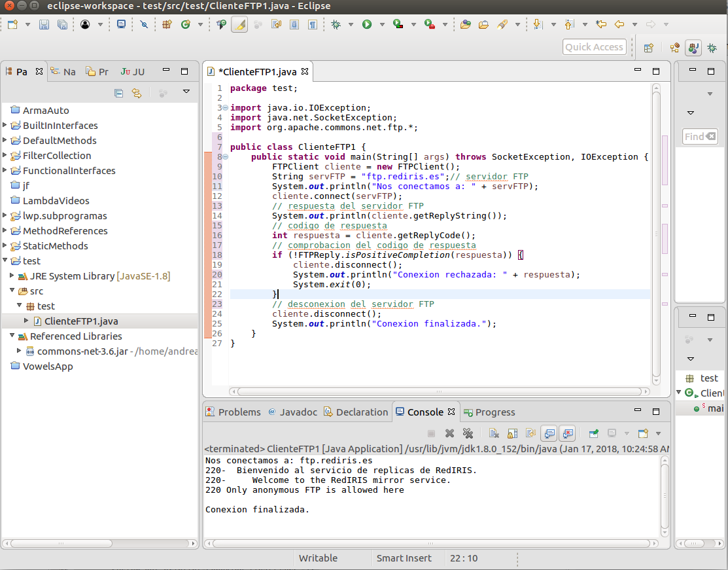The height and width of the screenshot is (570, 728).
Task: Toggle Mark Occurrences highlighter
Action: pos(239,24)
